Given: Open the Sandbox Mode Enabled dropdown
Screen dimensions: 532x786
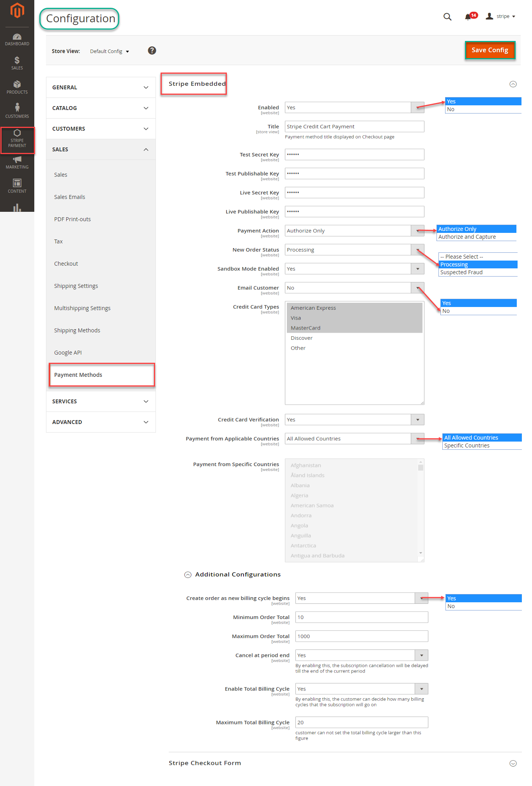Looking at the screenshot, I should pyautogui.click(x=354, y=269).
